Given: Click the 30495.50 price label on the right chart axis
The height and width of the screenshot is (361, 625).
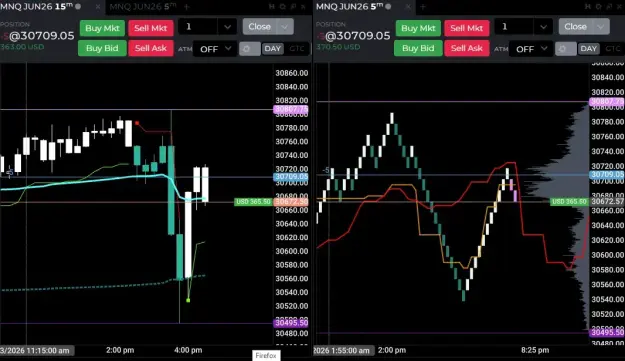Looking at the screenshot, I should tap(607, 332).
